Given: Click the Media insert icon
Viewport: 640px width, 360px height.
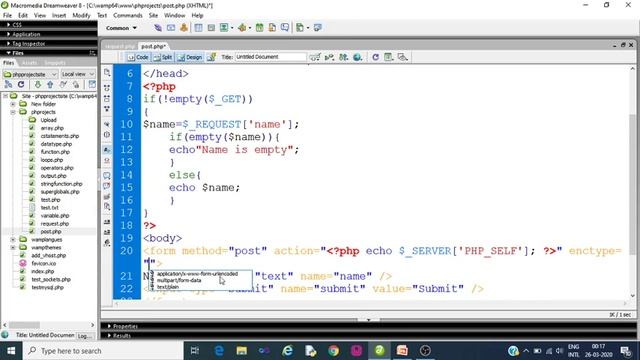Looking at the screenshot, I should [x=242, y=28].
